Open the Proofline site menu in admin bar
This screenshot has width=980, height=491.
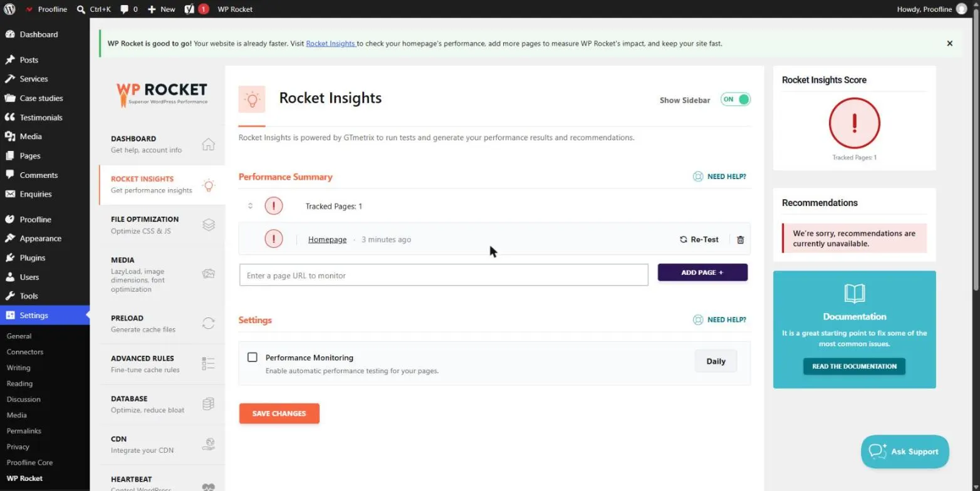46,9
